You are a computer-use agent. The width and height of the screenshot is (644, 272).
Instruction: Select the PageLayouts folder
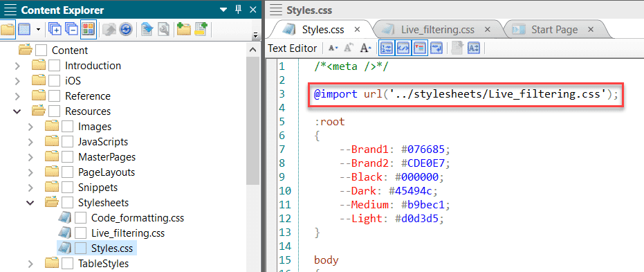click(x=107, y=172)
